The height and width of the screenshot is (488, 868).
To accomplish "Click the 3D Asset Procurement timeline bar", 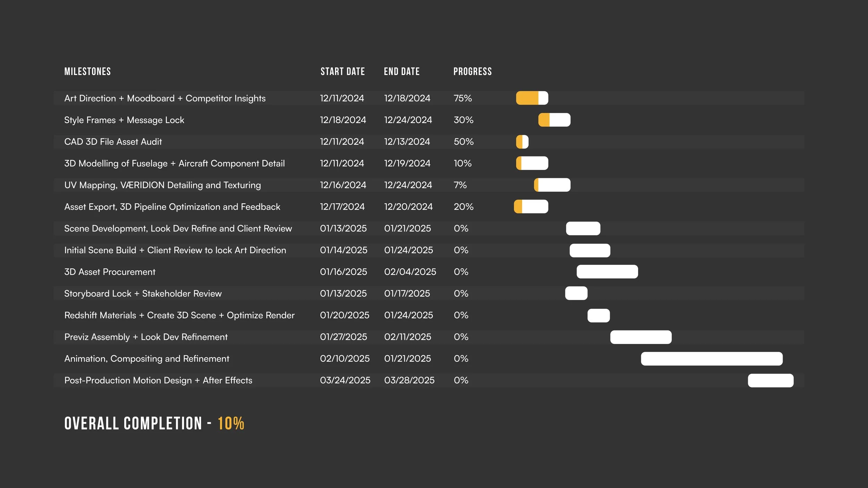I will pyautogui.click(x=607, y=272).
